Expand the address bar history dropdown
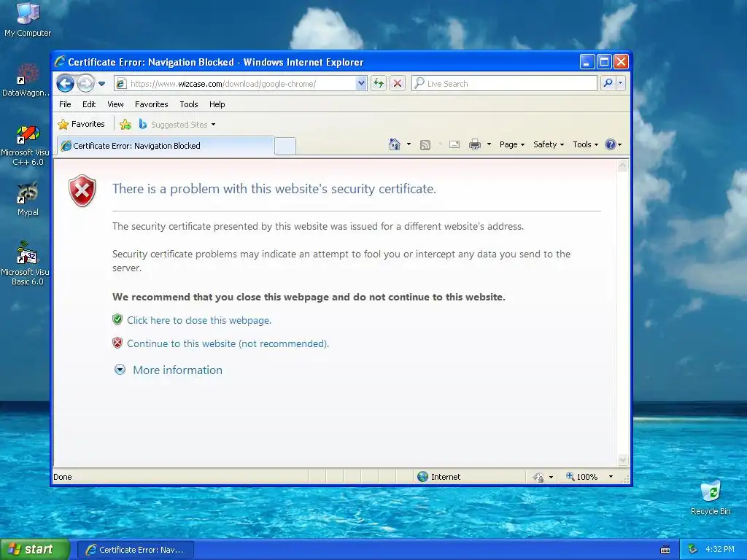Image resolution: width=747 pixels, height=560 pixels. (x=361, y=84)
